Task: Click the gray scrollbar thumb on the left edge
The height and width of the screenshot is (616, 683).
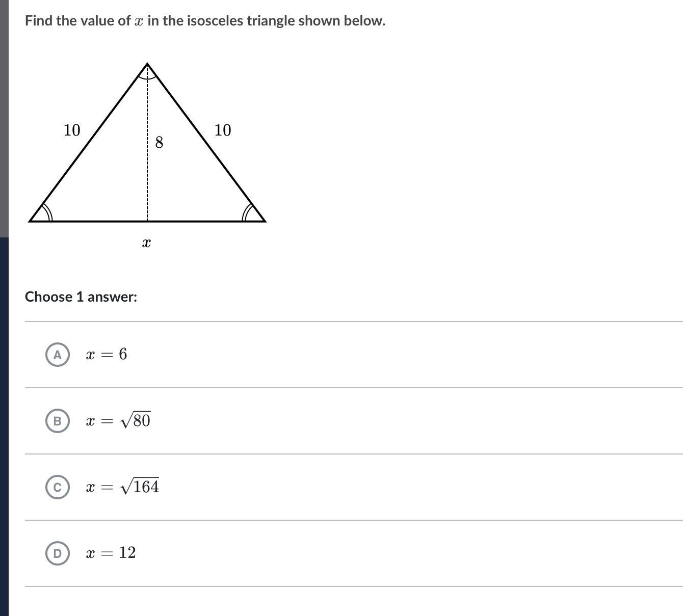Action: (4, 117)
